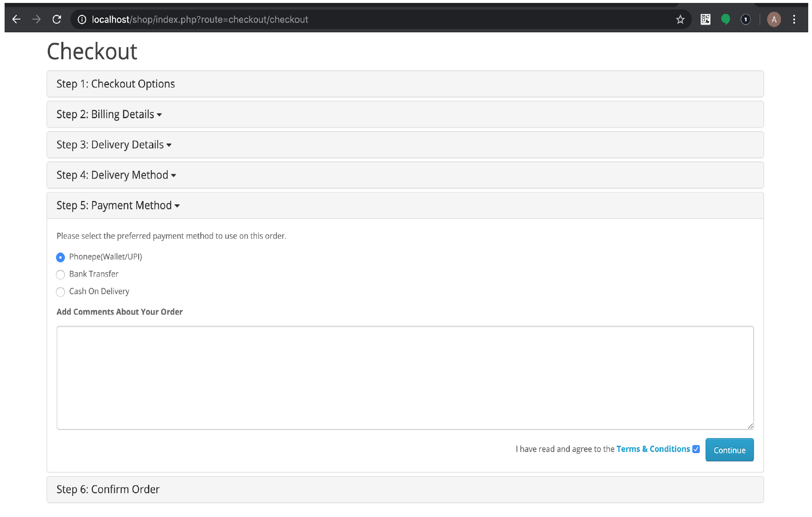Open the profile avatar icon
This screenshot has width=812, height=517.
click(x=773, y=19)
